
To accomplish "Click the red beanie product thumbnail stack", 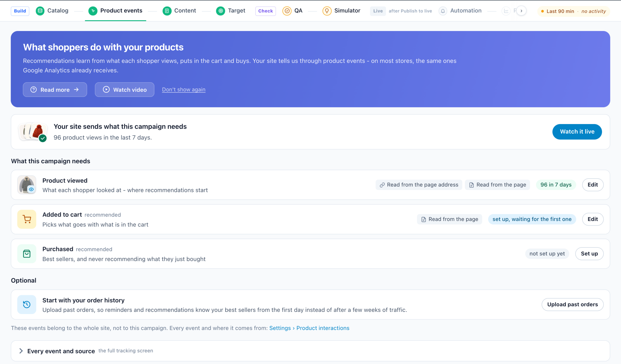I will tap(33, 132).
